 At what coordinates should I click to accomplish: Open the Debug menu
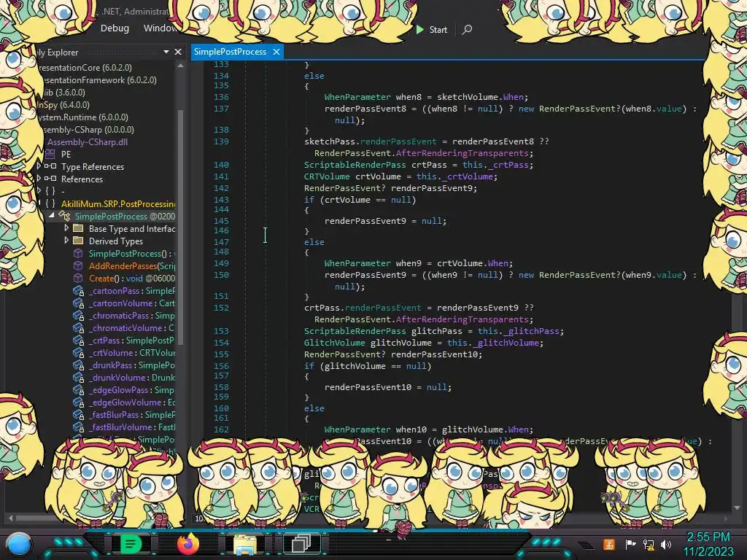click(115, 28)
